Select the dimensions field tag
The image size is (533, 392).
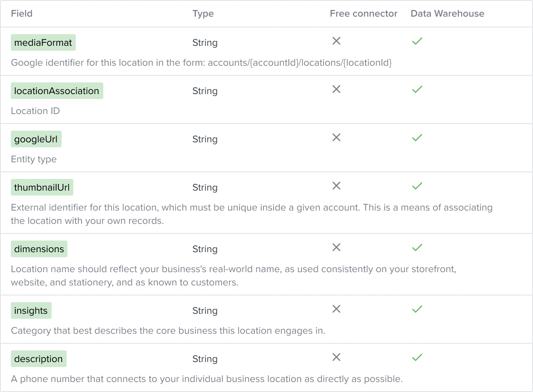tap(39, 249)
